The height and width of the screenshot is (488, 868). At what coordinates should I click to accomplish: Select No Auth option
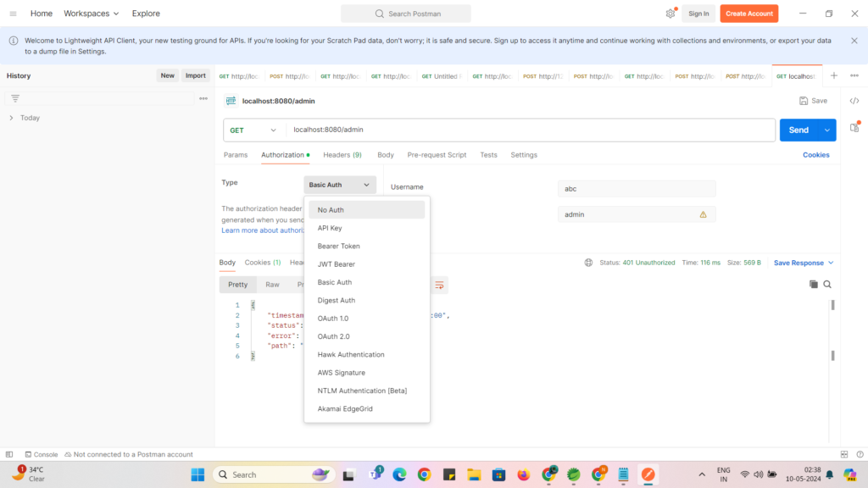(x=366, y=210)
